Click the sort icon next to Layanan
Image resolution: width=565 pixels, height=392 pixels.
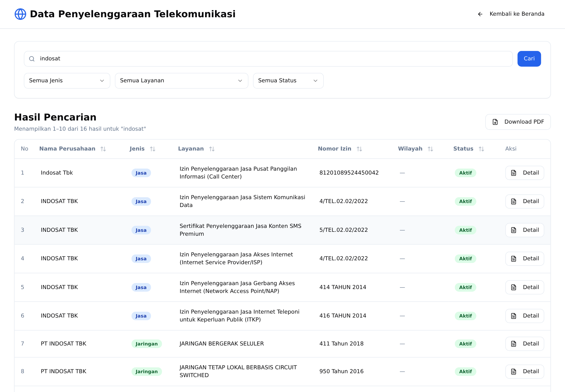[212, 149]
